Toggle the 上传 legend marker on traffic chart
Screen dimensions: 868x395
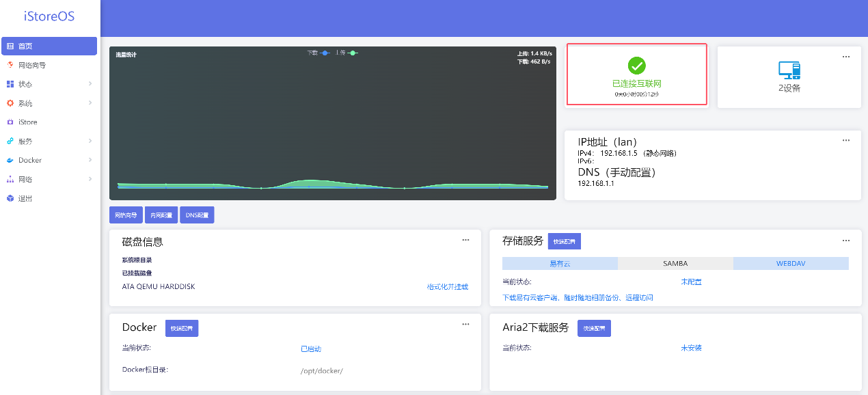353,53
